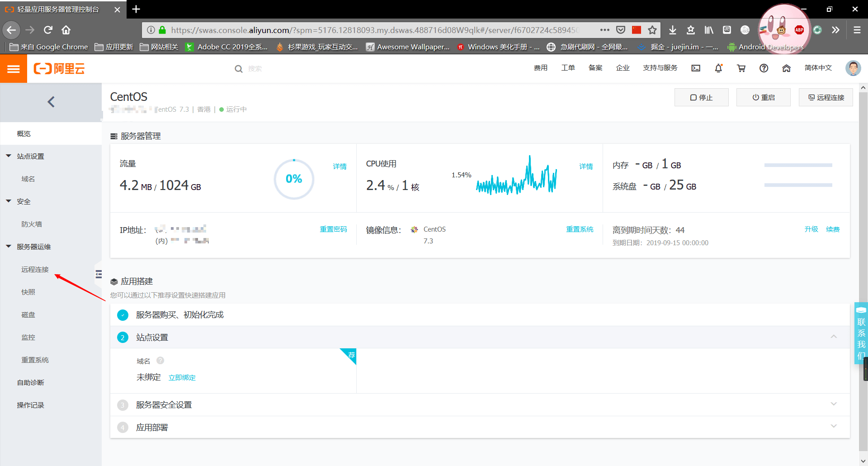The image size is (868, 466).
Task: Click the user avatar in the header
Action: [853, 68]
